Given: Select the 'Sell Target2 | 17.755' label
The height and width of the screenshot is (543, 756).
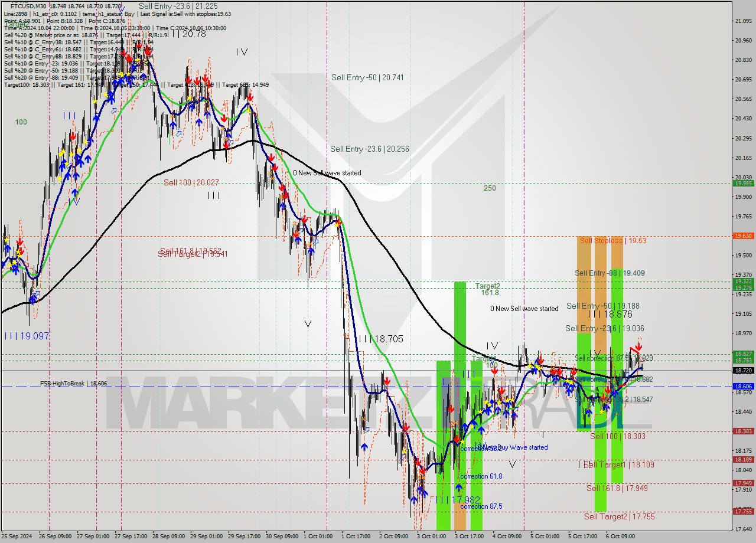Looking at the screenshot, I should (x=620, y=516).
